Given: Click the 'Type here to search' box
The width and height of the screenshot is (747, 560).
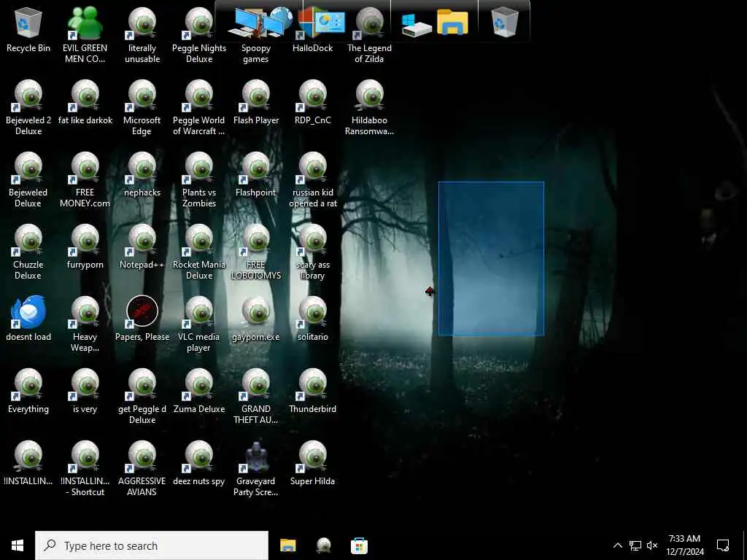Looking at the screenshot, I should (152, 545).
